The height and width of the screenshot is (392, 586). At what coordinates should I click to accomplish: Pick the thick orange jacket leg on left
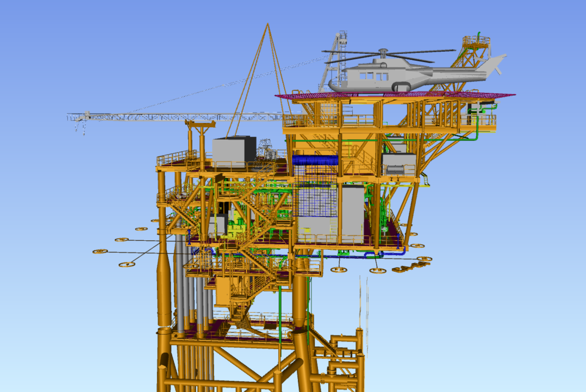164,288
